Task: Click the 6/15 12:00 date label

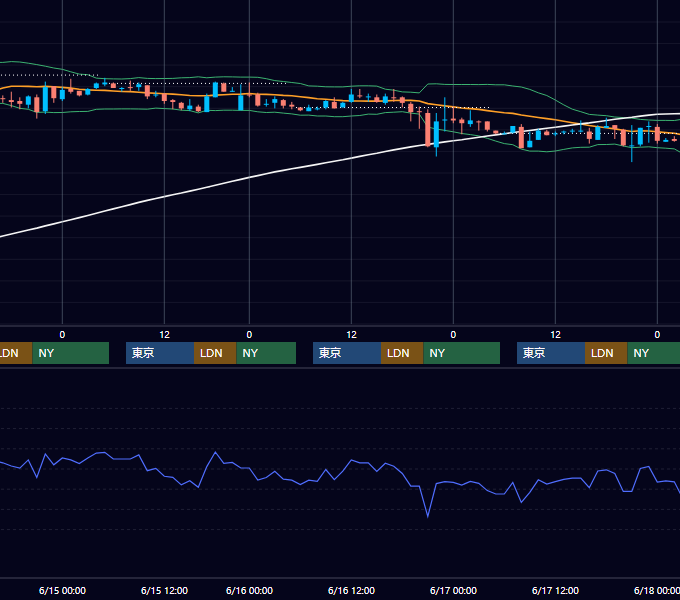Action: [164, 590]
